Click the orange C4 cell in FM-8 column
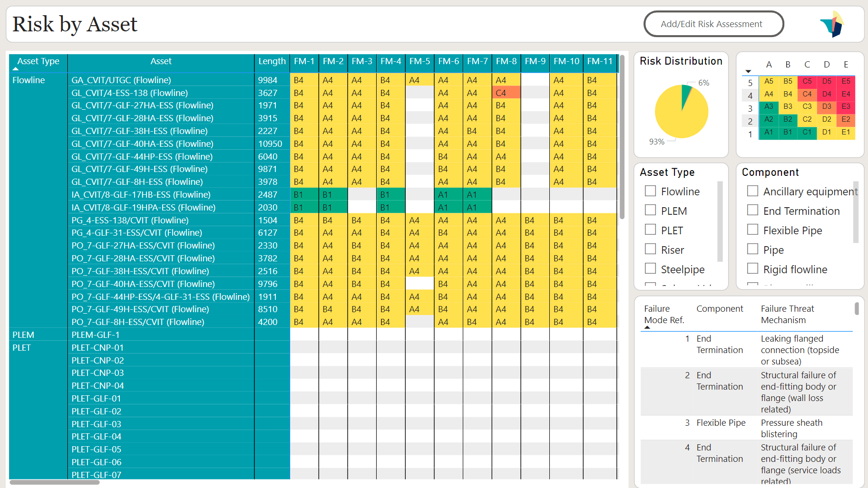Image resolution: width=868 pixels, height=488 pixels. pyautogui.click(x=506, y=93)
